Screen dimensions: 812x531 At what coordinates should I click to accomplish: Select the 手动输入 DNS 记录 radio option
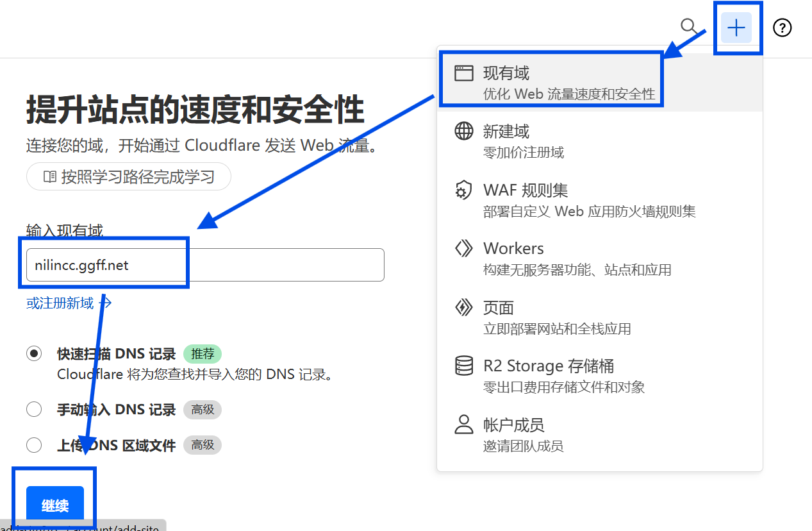[x=34, y=410]
